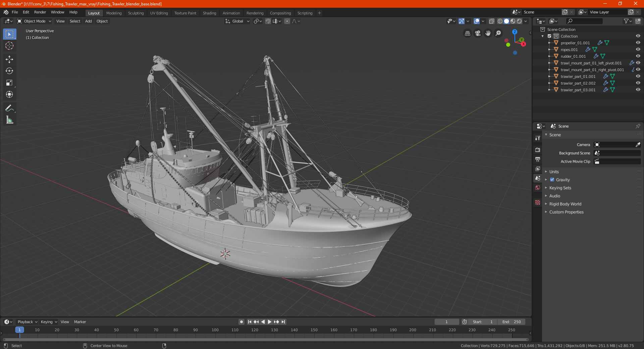Jump to the timeline end frame

coord(283,322)
